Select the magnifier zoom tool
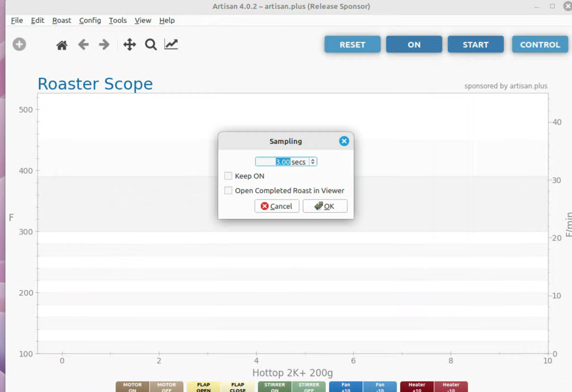This screenshot has height=392, width=572. pyautogui.click(x=151, y=45)
